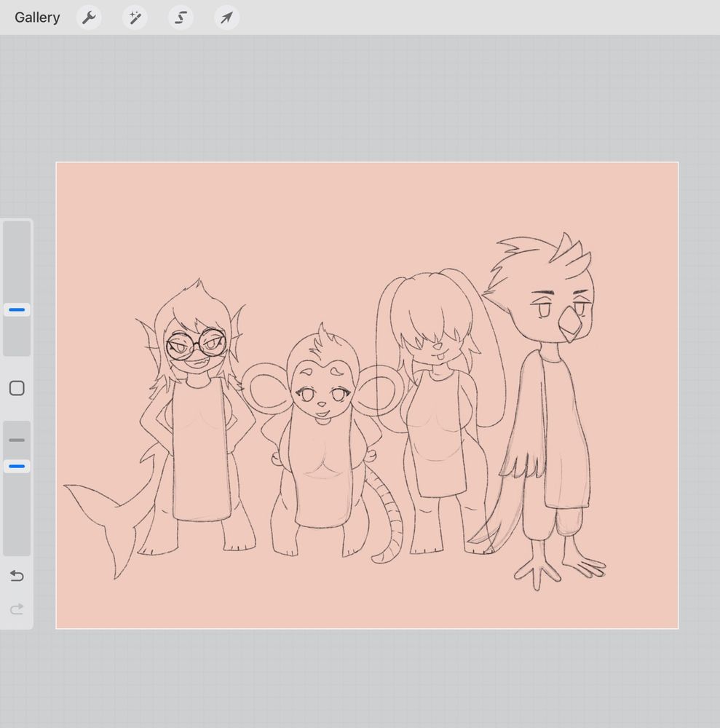Click the brush size slider handle
The image size is (720, 728).
tap(17, 309)
